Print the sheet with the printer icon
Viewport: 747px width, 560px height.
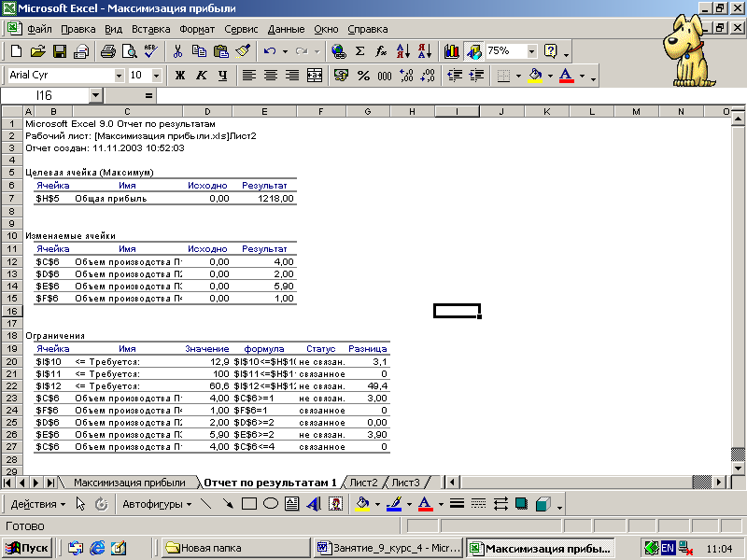coord(107,51)
